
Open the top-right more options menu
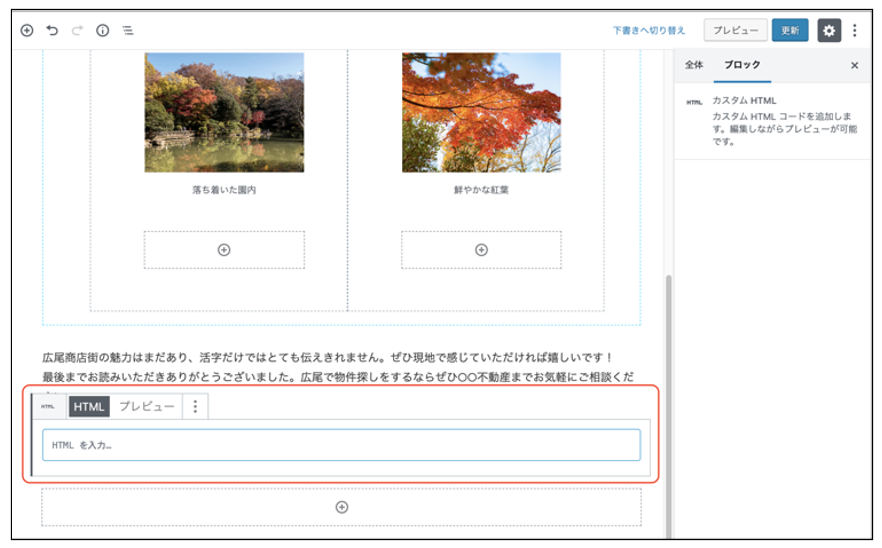[x=855, y=30]
